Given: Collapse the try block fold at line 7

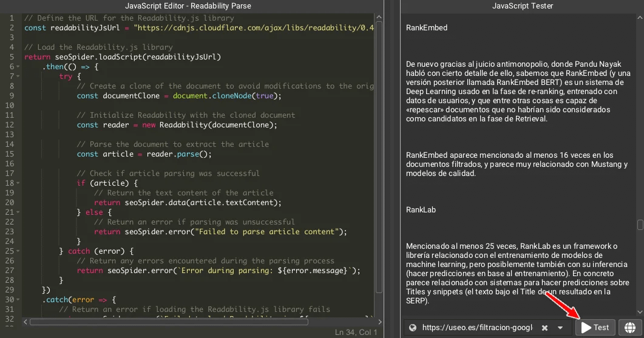Looking at the screenshot, I should (18, 76).
